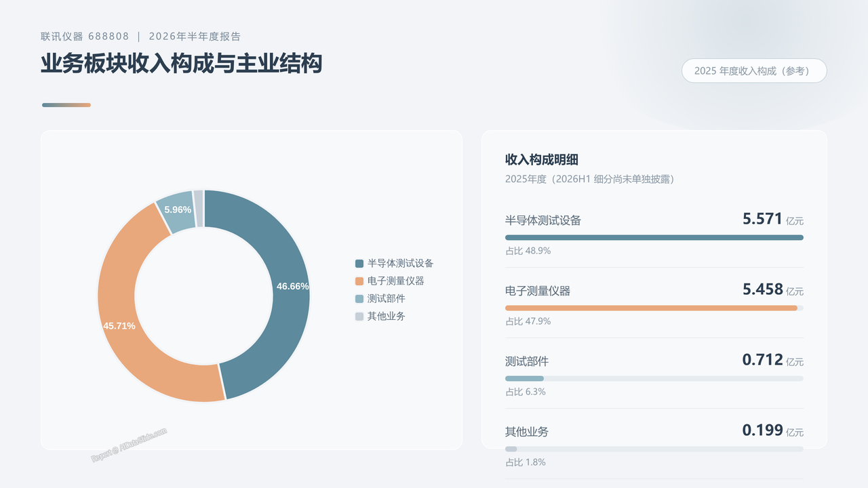Click the 半导体测试设备 row title in the detail list

(543, 220)
